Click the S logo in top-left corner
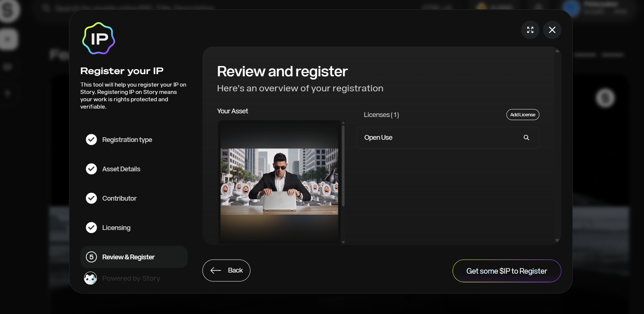 point(8,10)
